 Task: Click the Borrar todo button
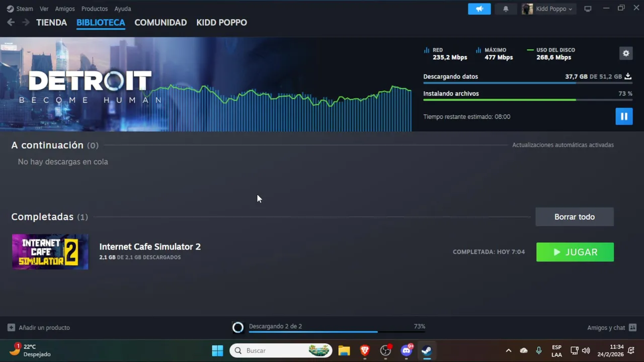click(575, 217)
